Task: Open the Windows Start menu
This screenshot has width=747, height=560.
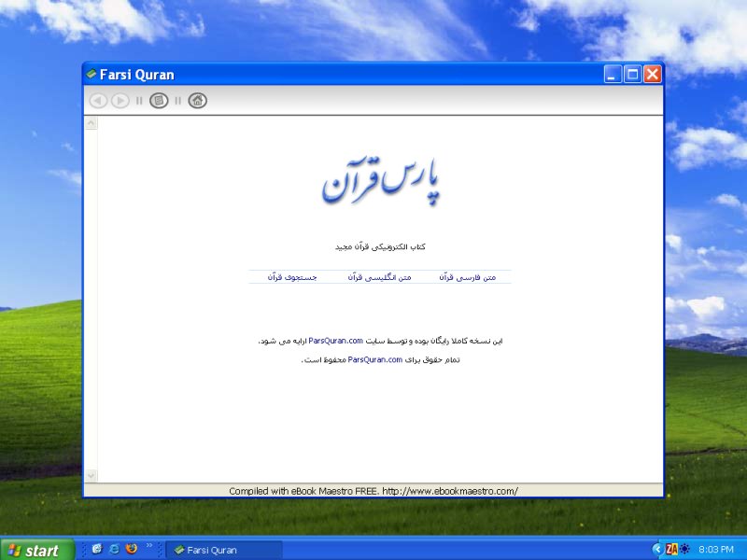Action: tap(34, 550)
